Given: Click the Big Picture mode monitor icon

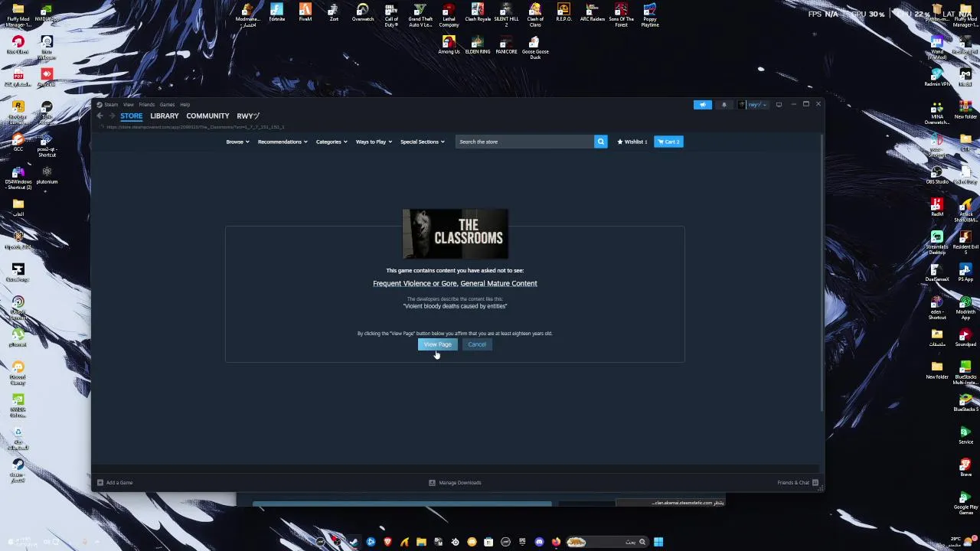Looking at the screenshot, I should pyautogui.click(x=779, y=105).
